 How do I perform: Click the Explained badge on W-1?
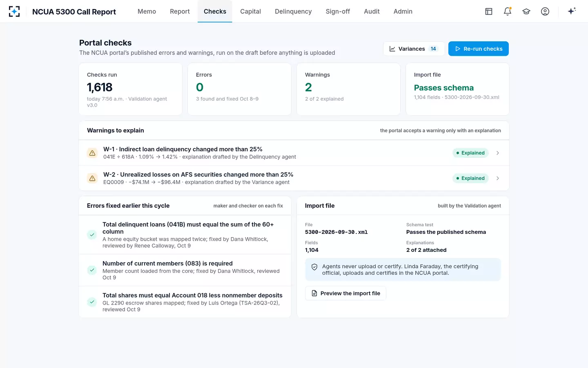(470, 153)
